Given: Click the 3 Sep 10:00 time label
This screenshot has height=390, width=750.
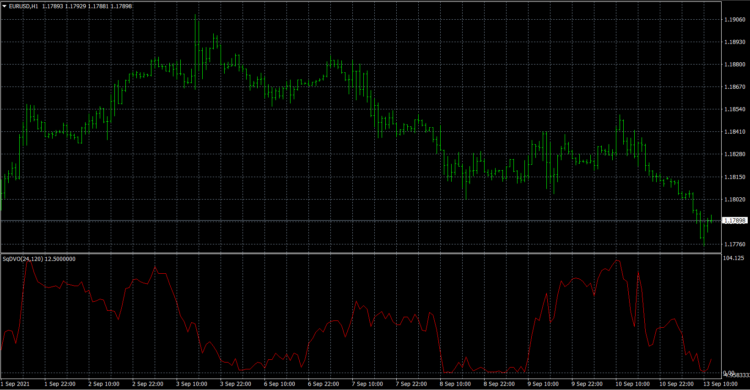Looking at the screenshot, I should pos(192,384).
